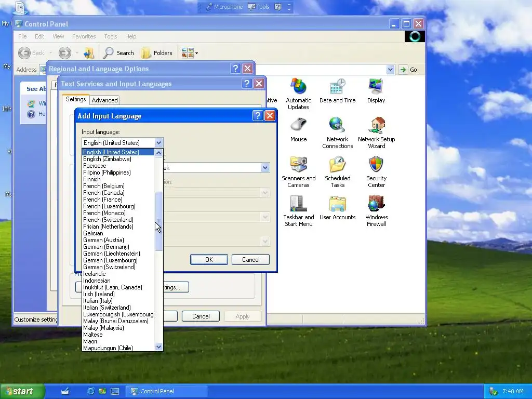Click the Up folder toolbar icon
The height and width of the screenshot is (399, 532).
(89, 53)
